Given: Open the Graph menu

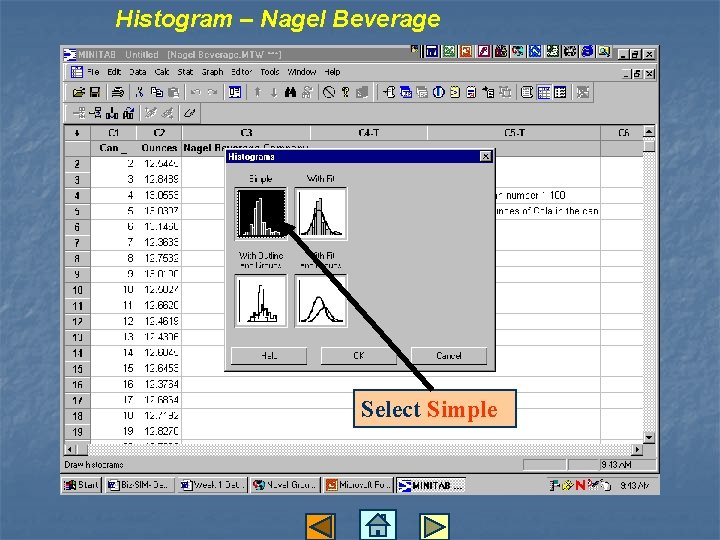Looking at the screenshot, I should tap(212, 72).
